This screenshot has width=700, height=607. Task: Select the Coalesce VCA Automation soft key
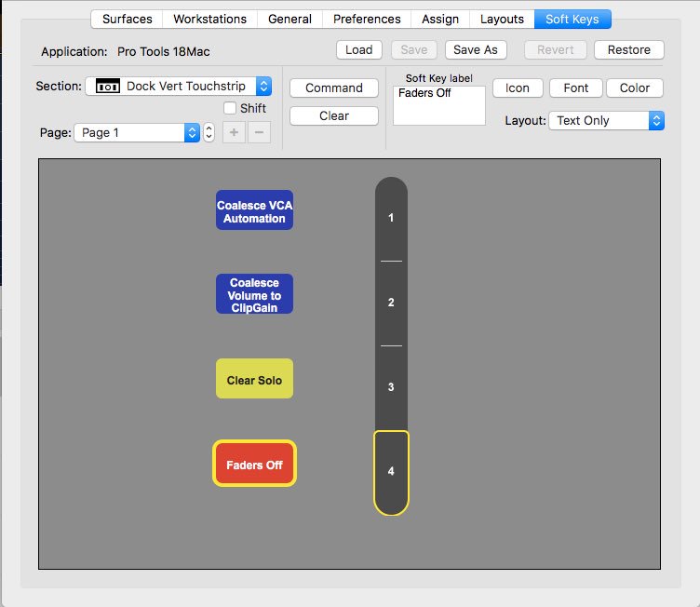(x=254, y=210)
